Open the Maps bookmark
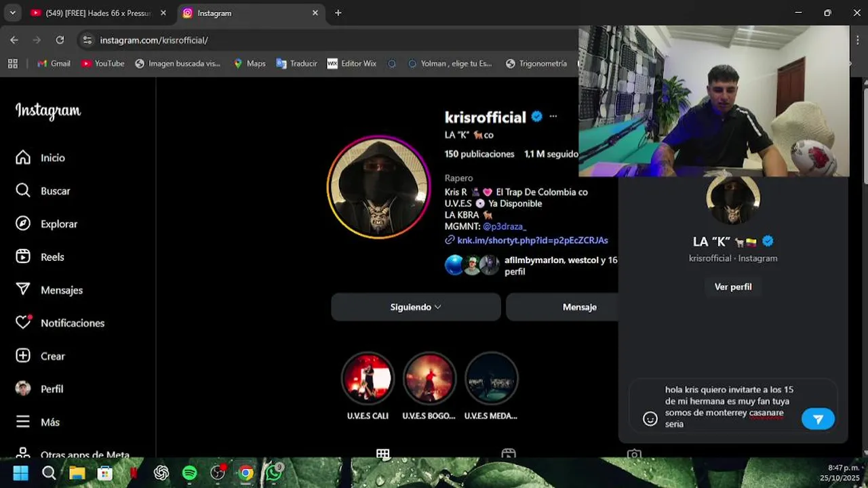The image size is (868, 488). point(249,64)
